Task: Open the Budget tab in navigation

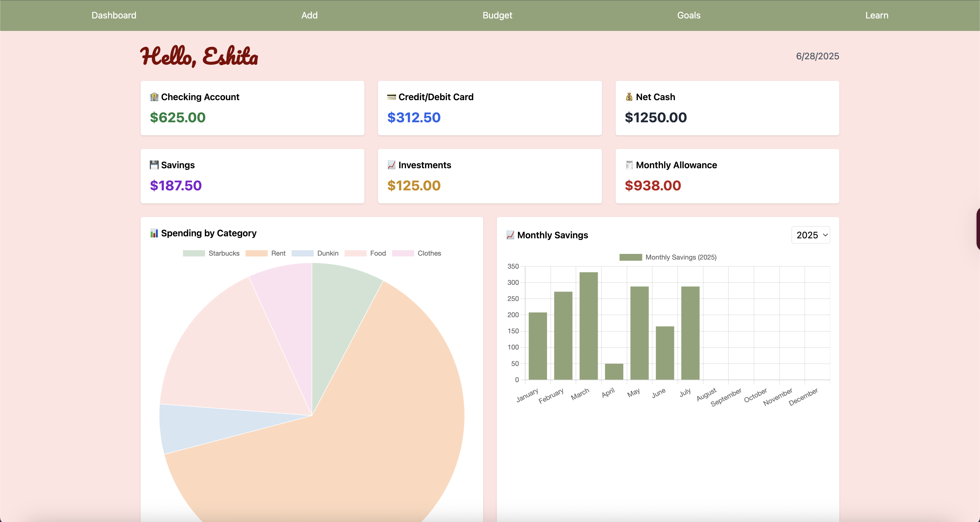Action: [497, 15]
